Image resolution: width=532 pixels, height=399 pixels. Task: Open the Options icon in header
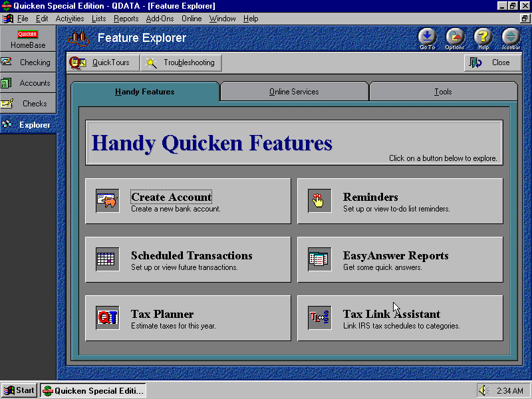[455, 37]
